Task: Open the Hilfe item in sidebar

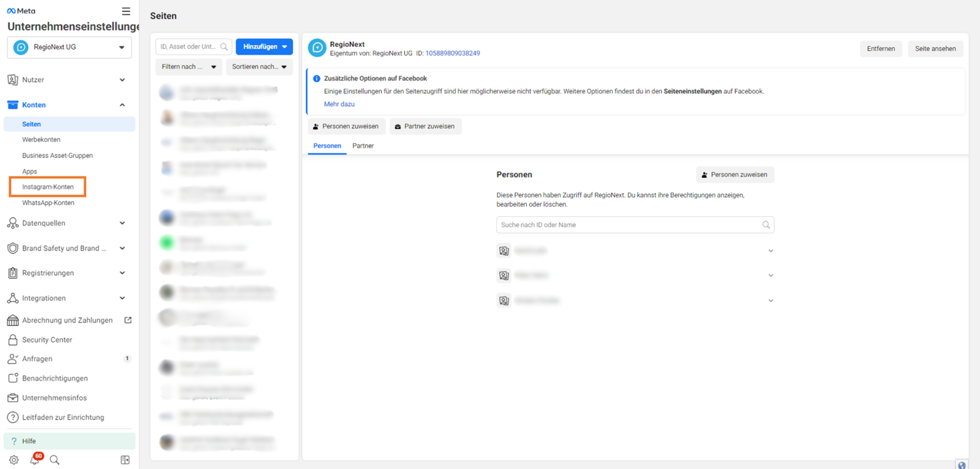Action: point(70,441)
